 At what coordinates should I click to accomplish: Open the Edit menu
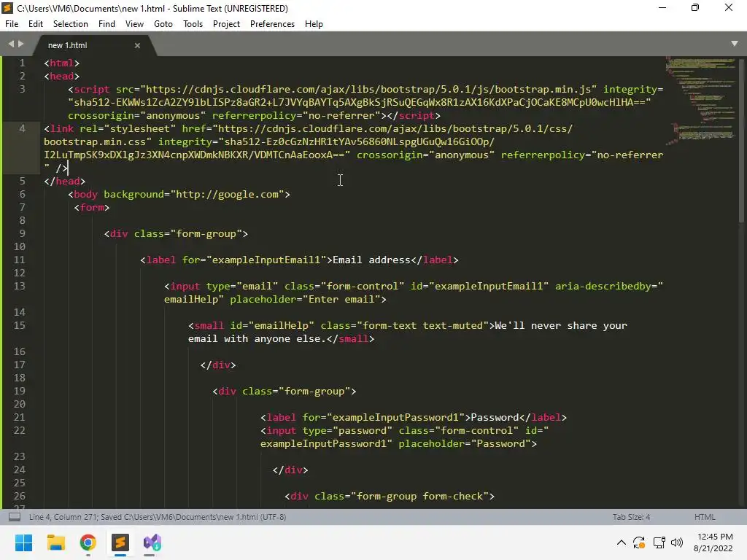[36, 24]
